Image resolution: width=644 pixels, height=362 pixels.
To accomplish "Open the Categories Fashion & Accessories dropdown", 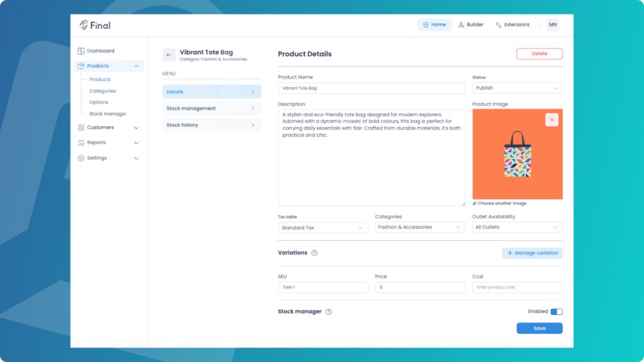I will click(x=420, y=228).
